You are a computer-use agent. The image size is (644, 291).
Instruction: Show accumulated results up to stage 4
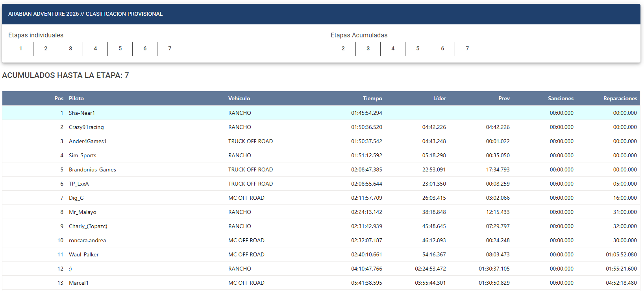[x=393, y=49]
